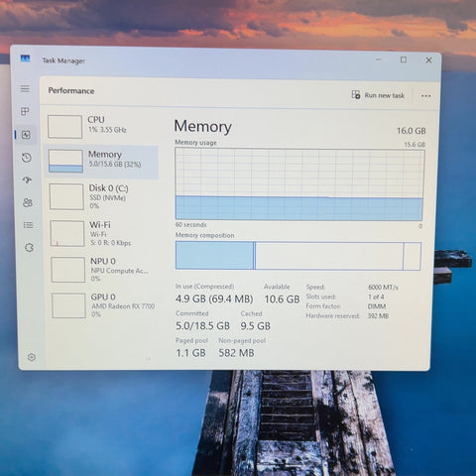
Task: Select Wi-Fi performance item
Action: (103, 233)
